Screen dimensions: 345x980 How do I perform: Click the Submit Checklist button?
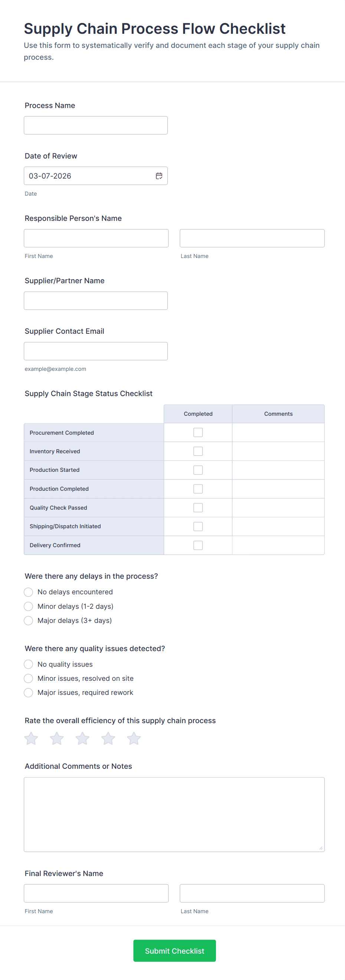click(175, 951)
